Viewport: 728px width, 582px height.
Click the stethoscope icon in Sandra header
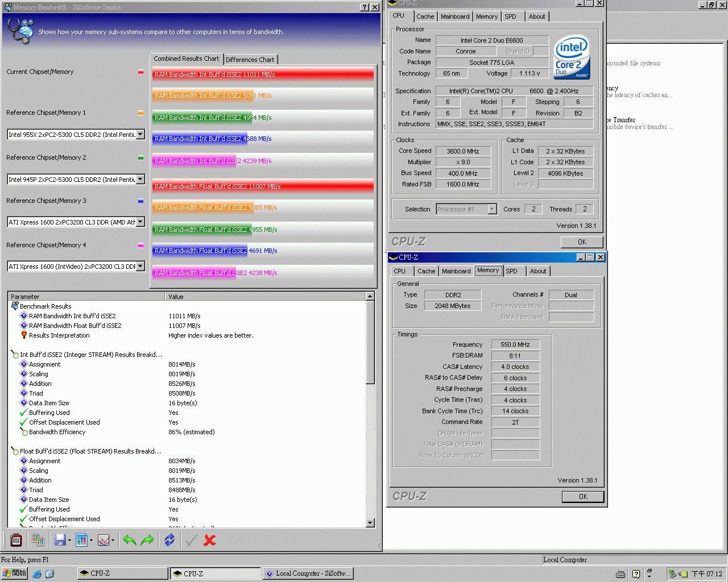point(21,31)
